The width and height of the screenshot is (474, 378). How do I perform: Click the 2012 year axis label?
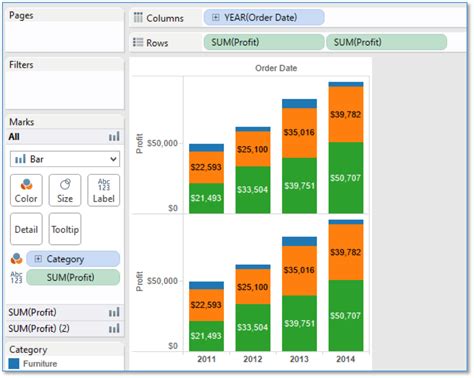click(253, 359)
